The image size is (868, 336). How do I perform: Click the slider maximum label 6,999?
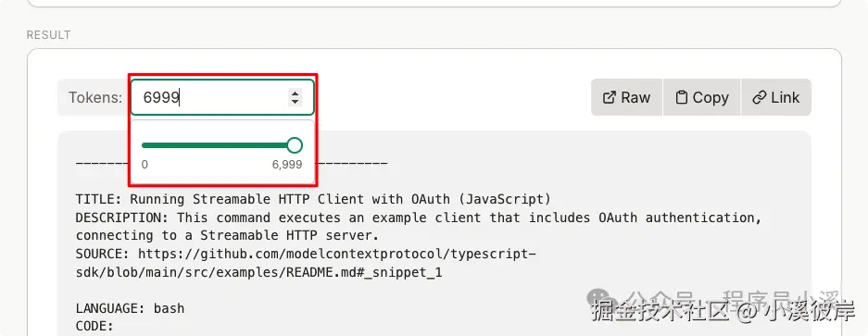click(287, 165)
